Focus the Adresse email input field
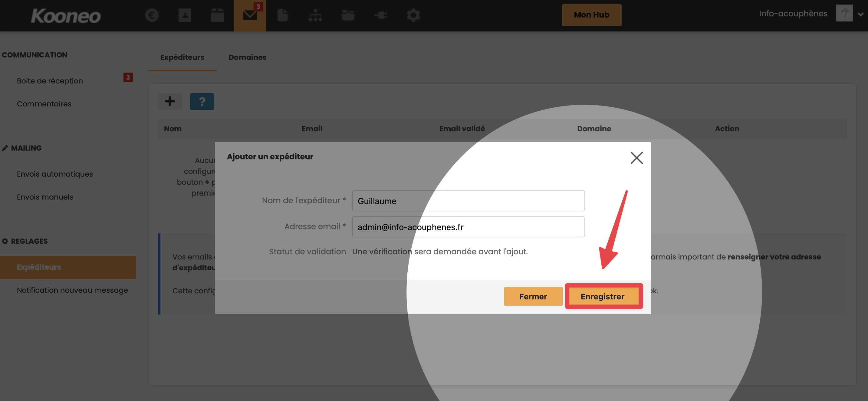The image size is (868, 401). (469, 227)
